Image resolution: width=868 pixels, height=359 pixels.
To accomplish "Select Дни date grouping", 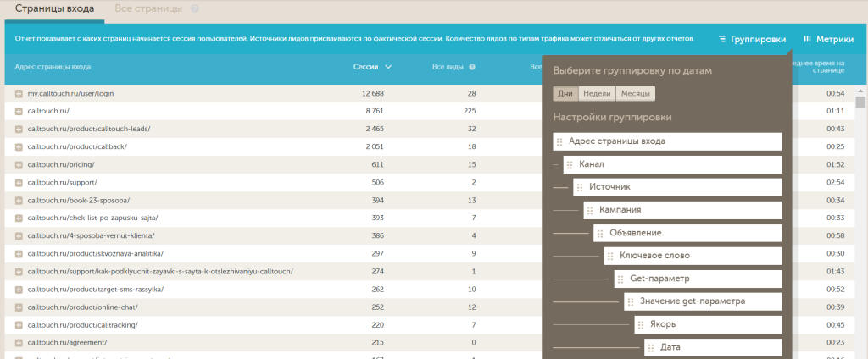I will [x=565, y=93].
